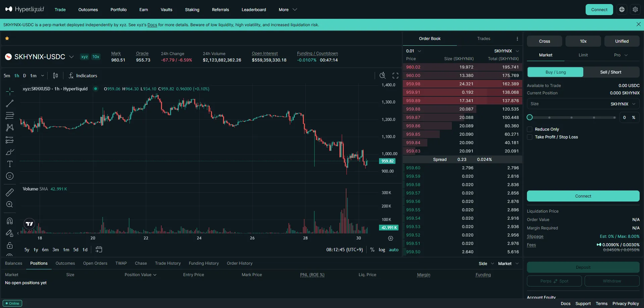Open the forecasting and measurement position tool
Screen dimensions: 644x308
coord(10,140)
